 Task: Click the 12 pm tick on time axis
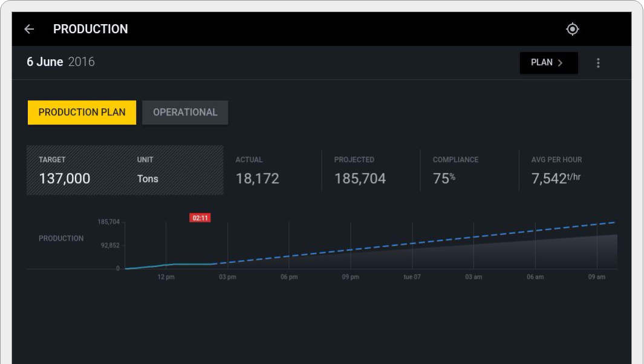coord(166,277)
